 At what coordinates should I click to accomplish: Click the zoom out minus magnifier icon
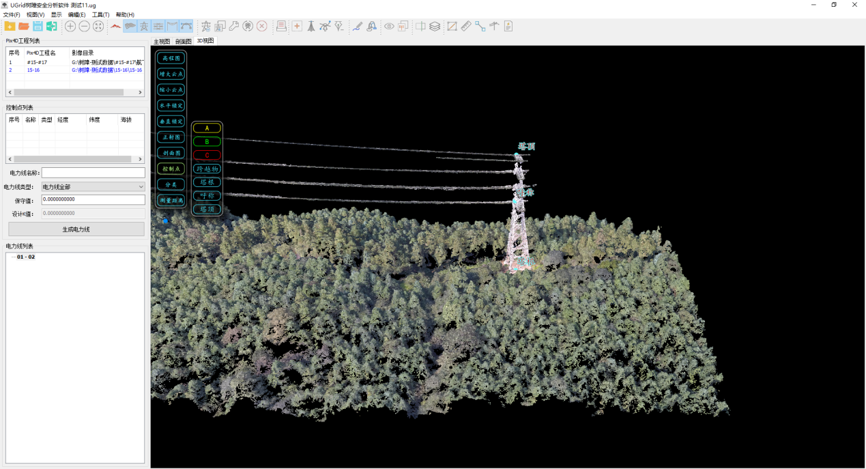click(x=84, y=26)
